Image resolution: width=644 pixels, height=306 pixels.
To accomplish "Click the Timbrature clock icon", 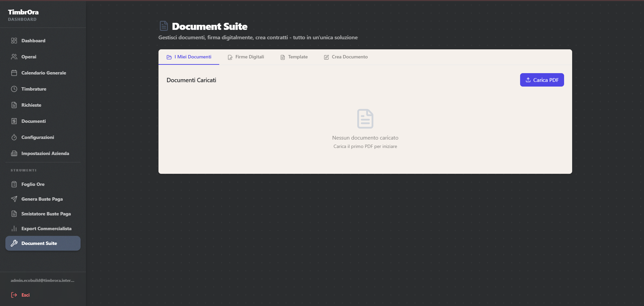I will [14, 89].
